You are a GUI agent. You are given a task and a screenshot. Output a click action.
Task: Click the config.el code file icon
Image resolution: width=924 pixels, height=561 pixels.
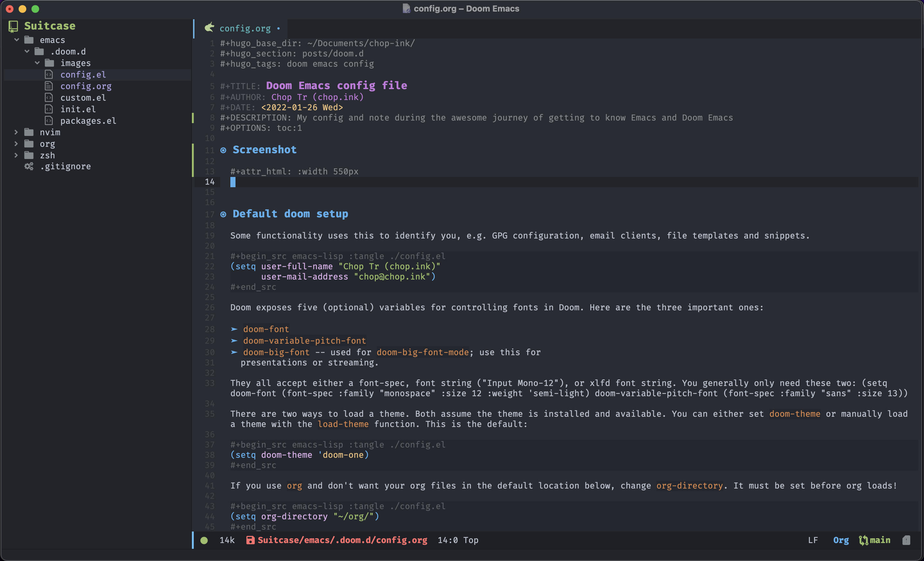[x=49, y=74]
